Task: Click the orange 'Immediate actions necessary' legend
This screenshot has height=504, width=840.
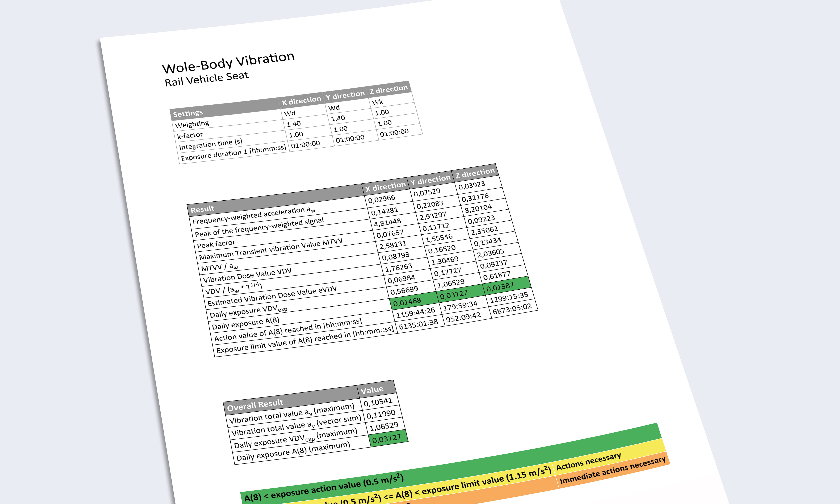Action: coord(613,470)
